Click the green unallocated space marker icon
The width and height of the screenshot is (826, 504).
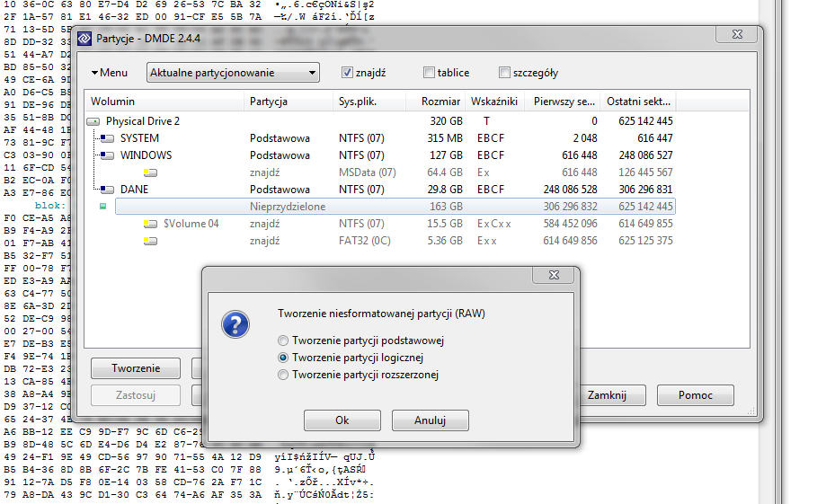(103, 207)
